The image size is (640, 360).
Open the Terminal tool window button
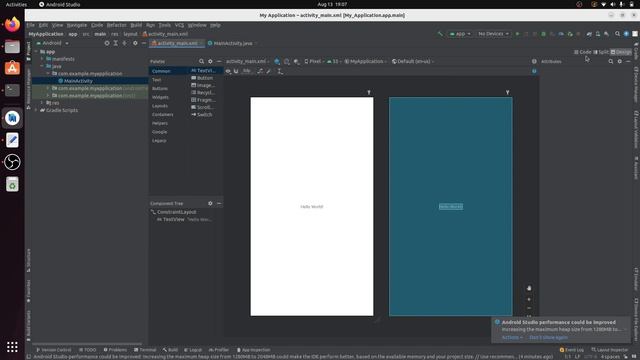coord(145,350)
